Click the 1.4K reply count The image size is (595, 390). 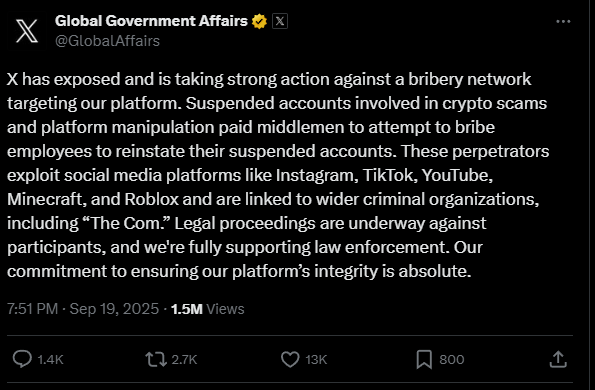point(50,360)
